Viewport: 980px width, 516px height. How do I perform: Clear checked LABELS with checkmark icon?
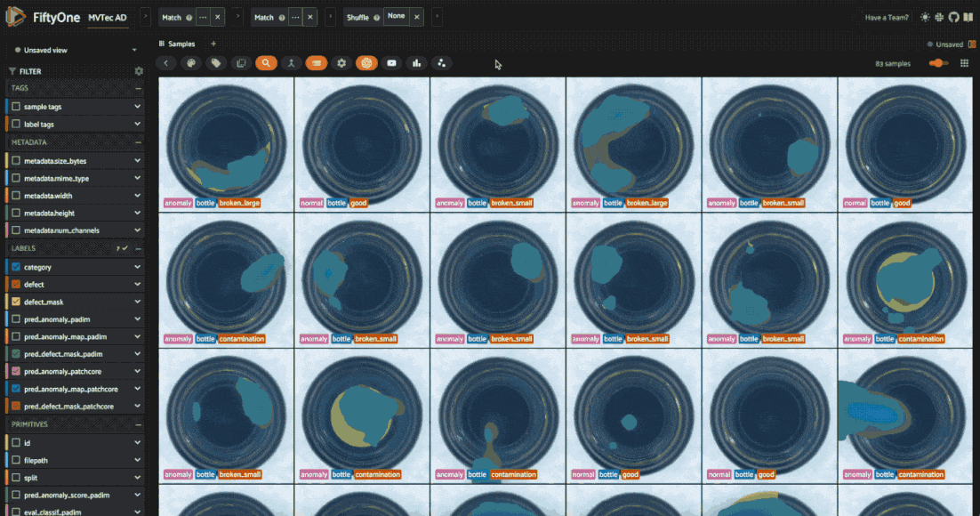pyautogui.click(x=123, y=248)
